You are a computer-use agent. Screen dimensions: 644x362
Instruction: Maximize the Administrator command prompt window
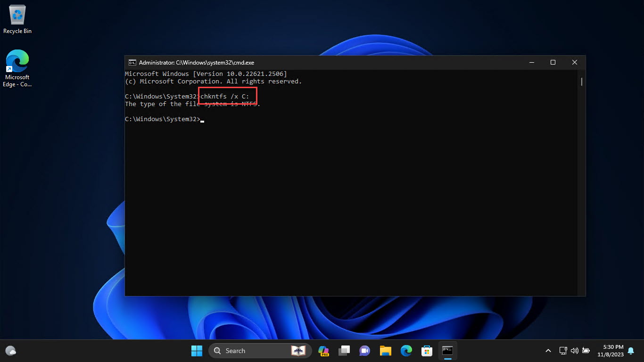pyautogui.click(x=553, y=62)
